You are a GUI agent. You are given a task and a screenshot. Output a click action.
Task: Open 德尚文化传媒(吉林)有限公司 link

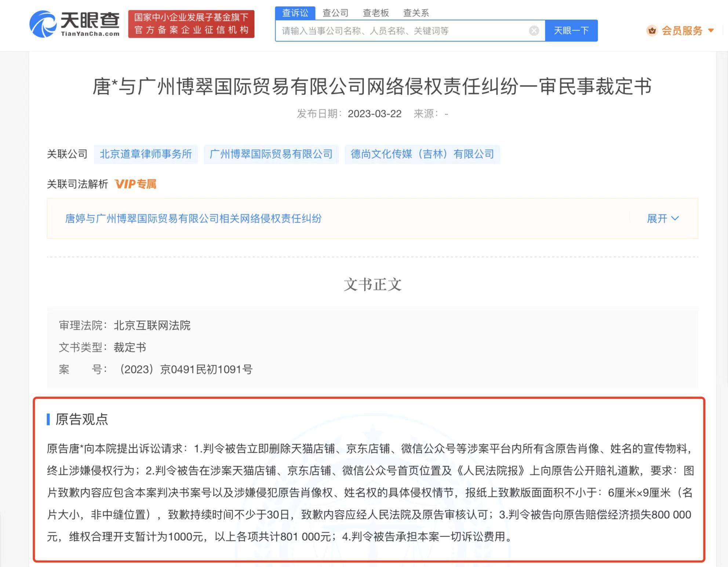422,154
